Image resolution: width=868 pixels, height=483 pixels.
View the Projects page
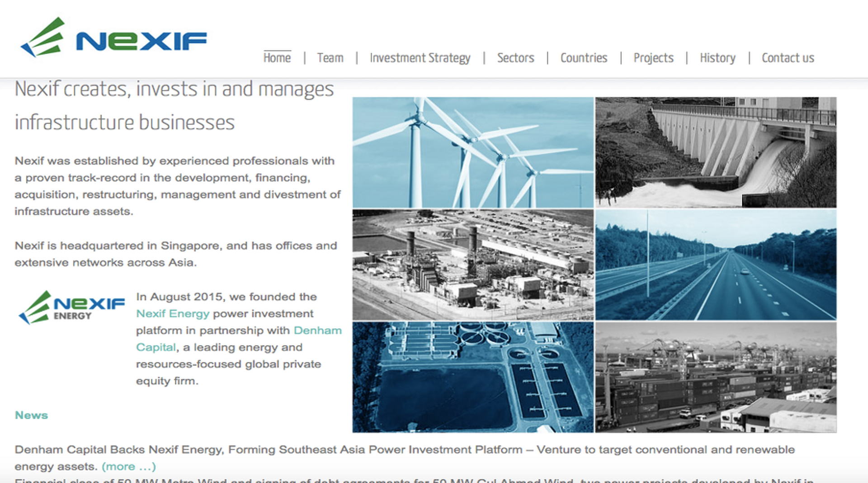[x=653, y=57]
